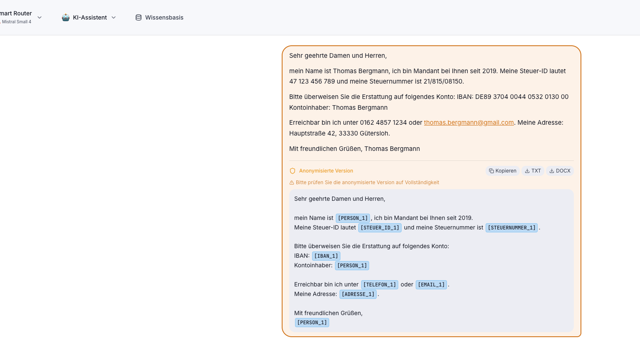
Task: Click the [ADRESSE_1] placeholder tag
Action: click(x=358, y=294)
